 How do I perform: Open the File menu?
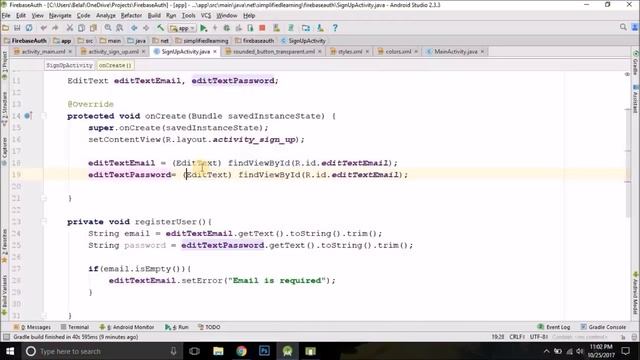(x=6, y=16)
